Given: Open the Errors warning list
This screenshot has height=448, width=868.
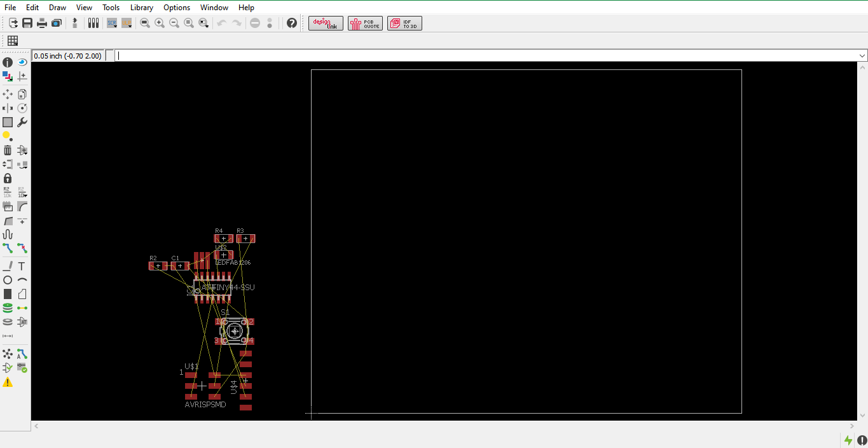Looking at the screenshot, I should point(8,382).
